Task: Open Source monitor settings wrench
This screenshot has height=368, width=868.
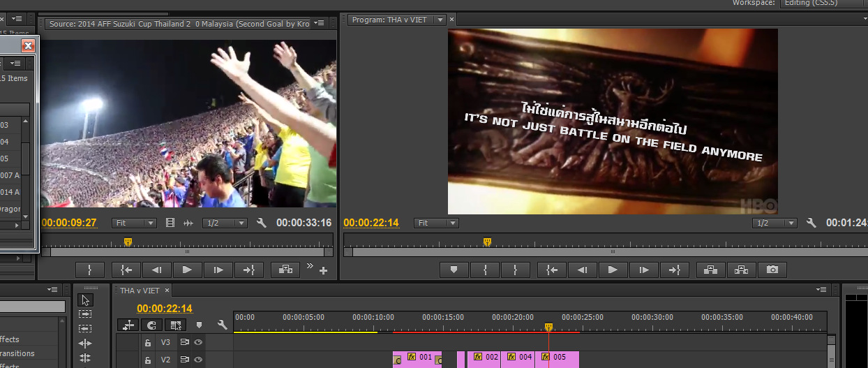Action: click(262, 223)
